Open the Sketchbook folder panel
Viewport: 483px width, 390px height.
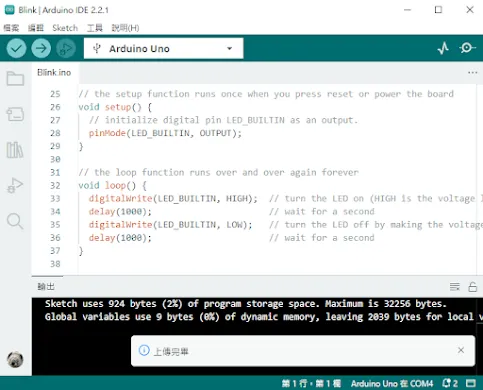(x=15, y=79)
